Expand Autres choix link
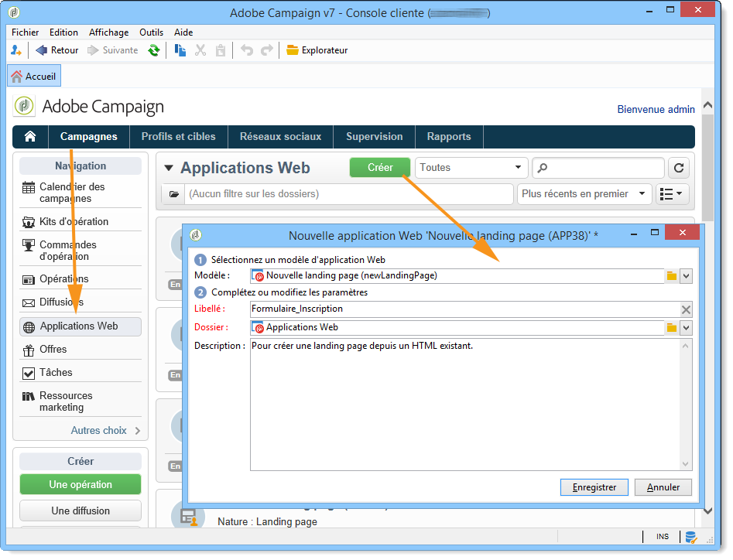 105,431
